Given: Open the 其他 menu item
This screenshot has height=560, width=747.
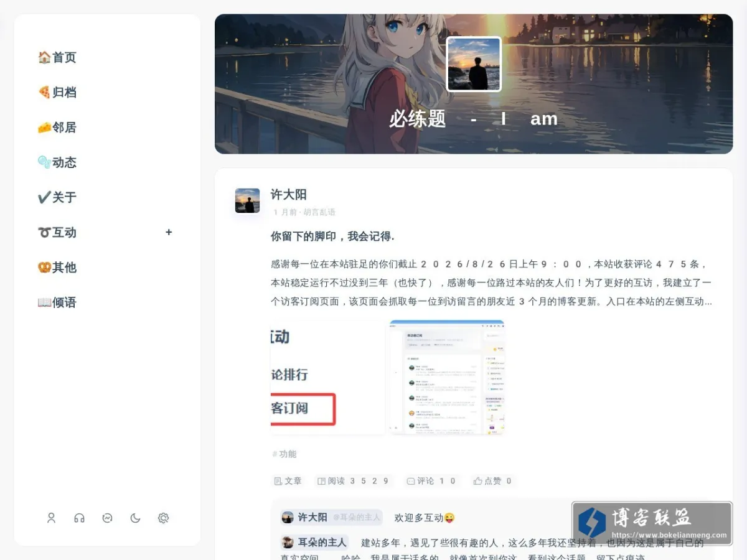Looking at the screenshot, I should coord(57,268).
